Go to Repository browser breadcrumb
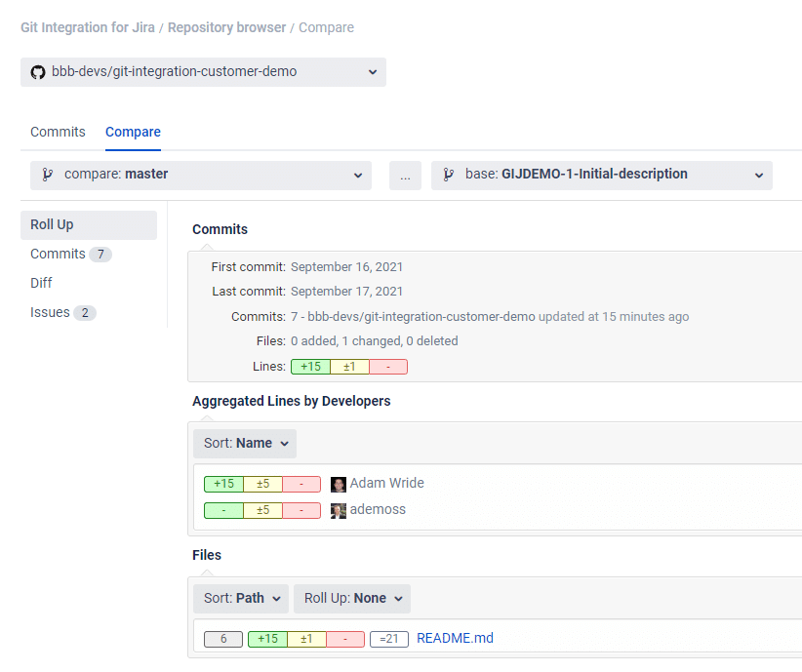This screenshot has height=672, width=802. [226, 27]
